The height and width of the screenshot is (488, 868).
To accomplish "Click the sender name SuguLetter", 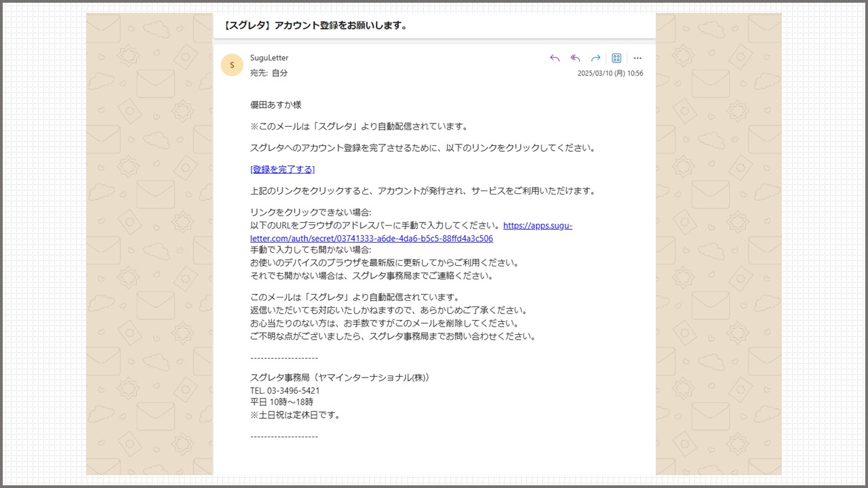I will pyautogui.click(x=269, y=58).
